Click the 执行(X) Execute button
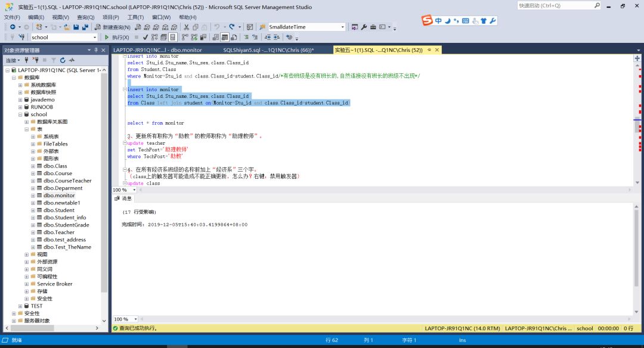Screen dimensions: 644x348 click(x=117, y=36)
